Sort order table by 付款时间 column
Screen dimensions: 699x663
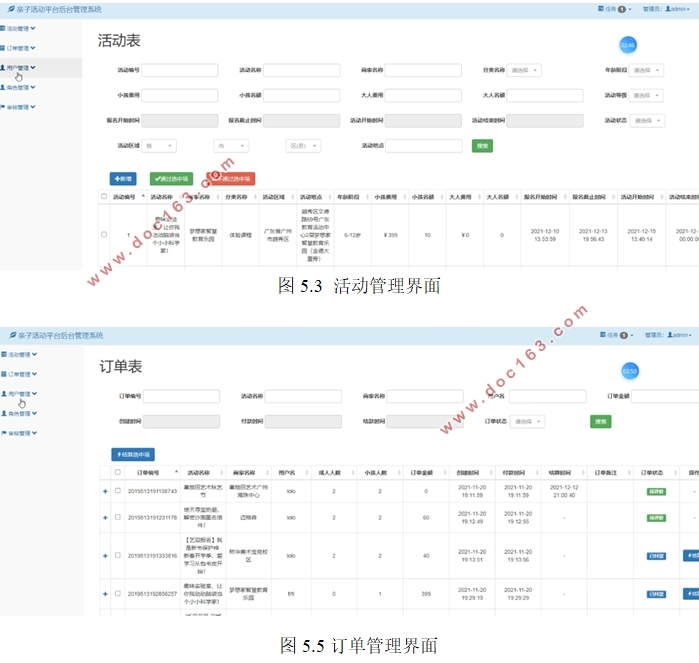click(518, 473)
